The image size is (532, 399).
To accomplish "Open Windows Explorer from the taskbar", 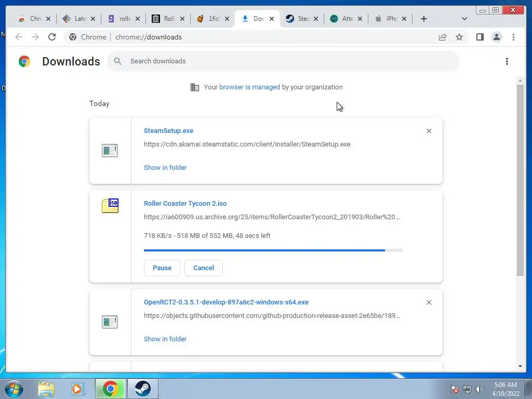I will [46, 389].
